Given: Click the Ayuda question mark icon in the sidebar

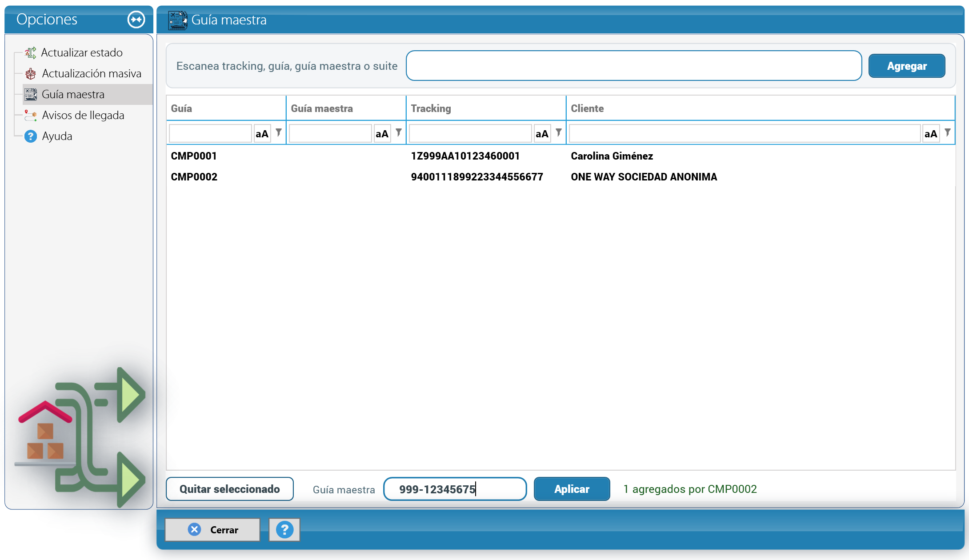Looking at the screenshot, I should point(30,136).
